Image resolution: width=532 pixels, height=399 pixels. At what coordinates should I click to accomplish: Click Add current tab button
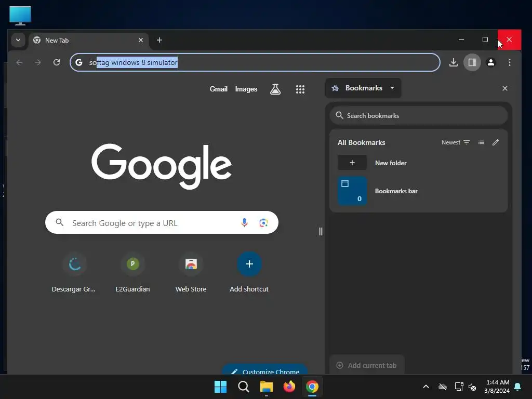pos(367,365)
